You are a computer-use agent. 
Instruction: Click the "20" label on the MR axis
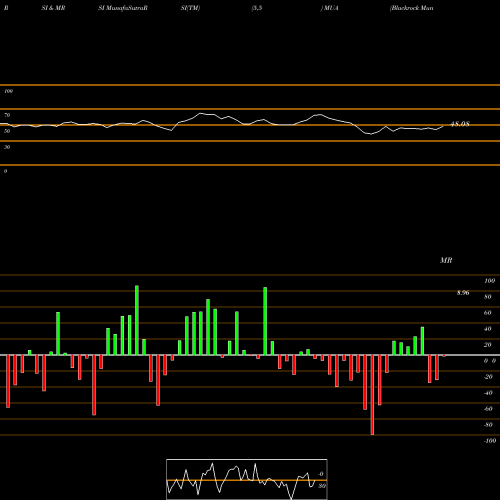(x=488, y=345)
